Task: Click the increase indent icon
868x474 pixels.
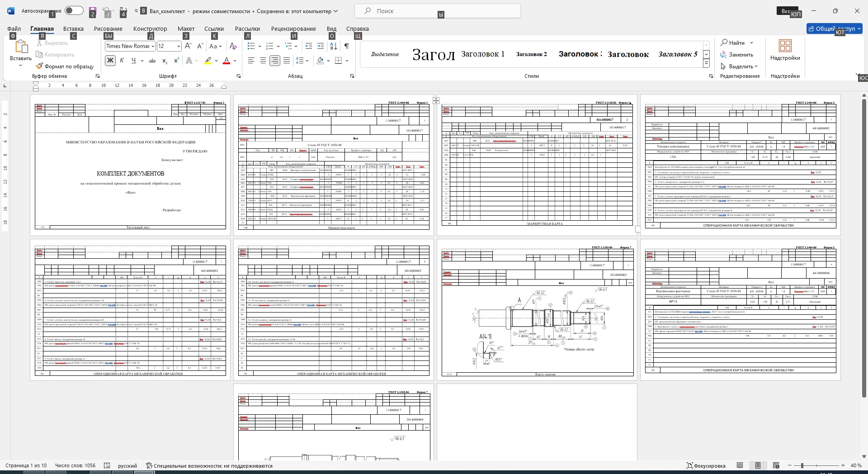Action: click(321, 46)
